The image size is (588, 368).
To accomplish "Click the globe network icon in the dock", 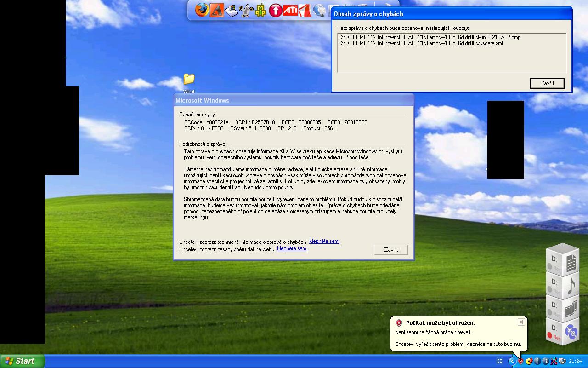I will (x=319, y=10).
